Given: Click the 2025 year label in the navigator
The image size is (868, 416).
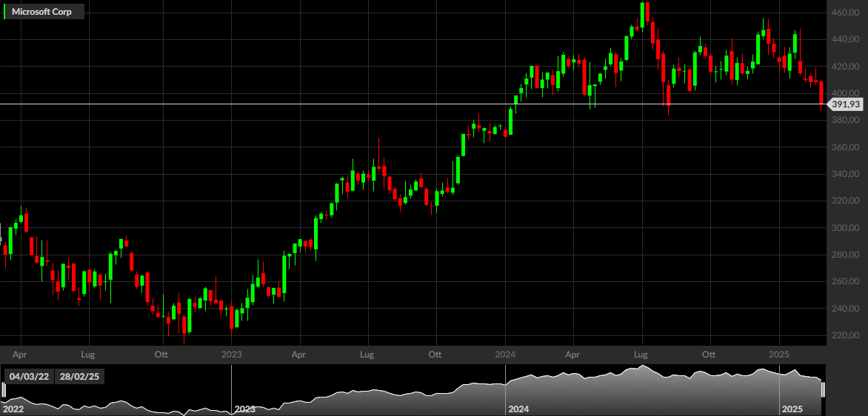Looking at the screenshot, I should tap(791, 409).
